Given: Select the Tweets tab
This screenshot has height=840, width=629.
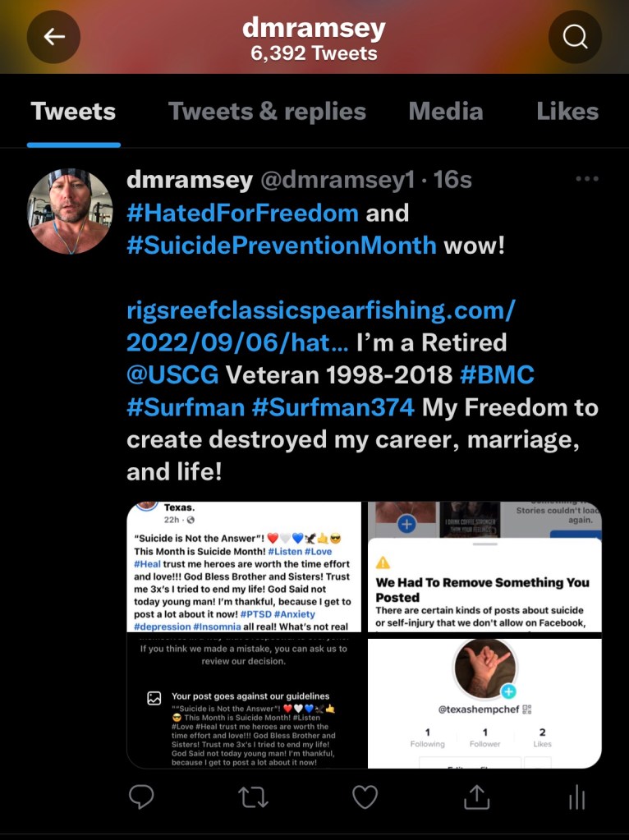Looking at the screenshot, I should tap(73, 112).
